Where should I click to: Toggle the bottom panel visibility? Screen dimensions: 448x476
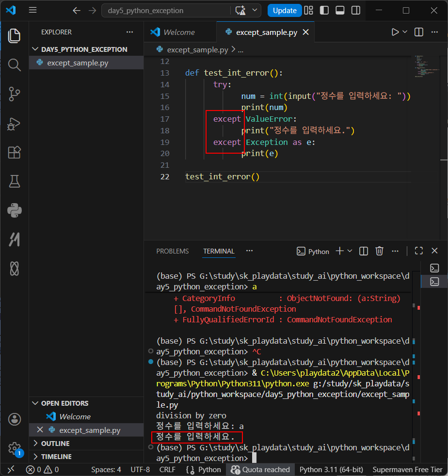pos(340,10)
